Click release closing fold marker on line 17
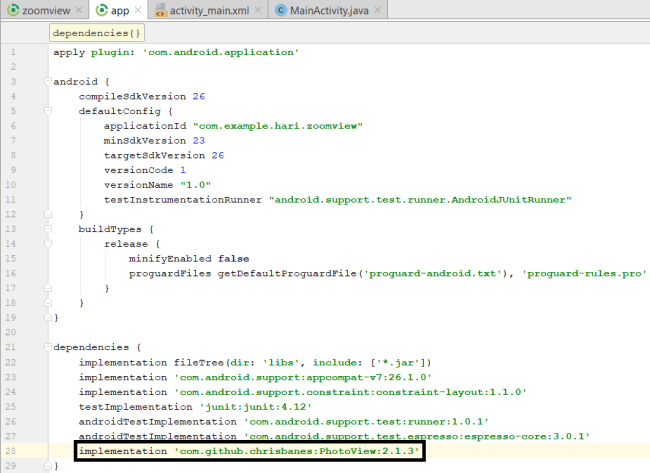Screen dimensions: 650x473 48,288
